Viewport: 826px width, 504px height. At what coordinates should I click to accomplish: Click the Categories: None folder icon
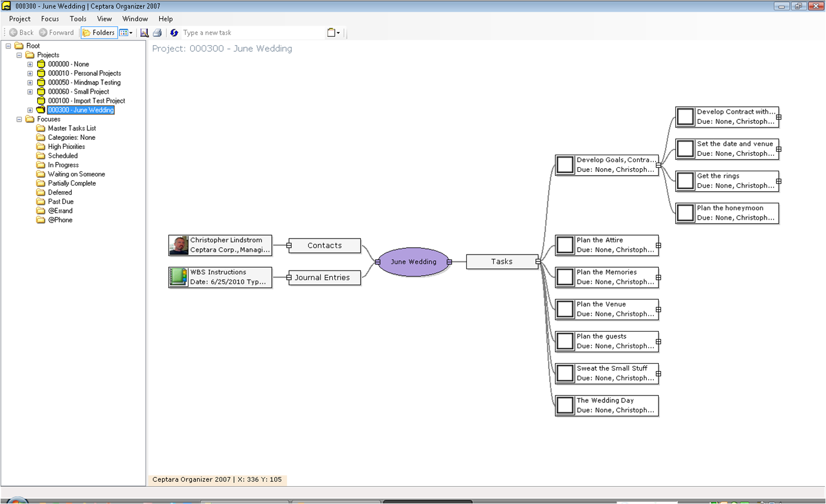click(41, 138)
